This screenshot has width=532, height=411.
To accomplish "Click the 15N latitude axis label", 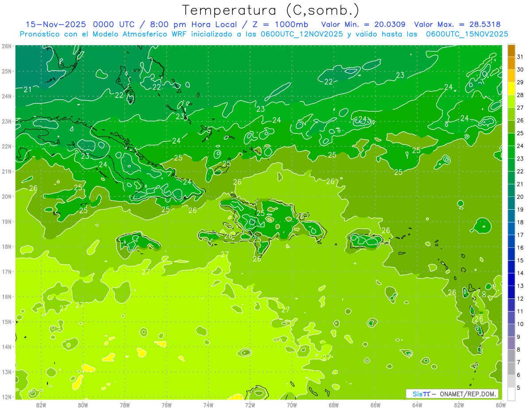I will tap(7, 322).
